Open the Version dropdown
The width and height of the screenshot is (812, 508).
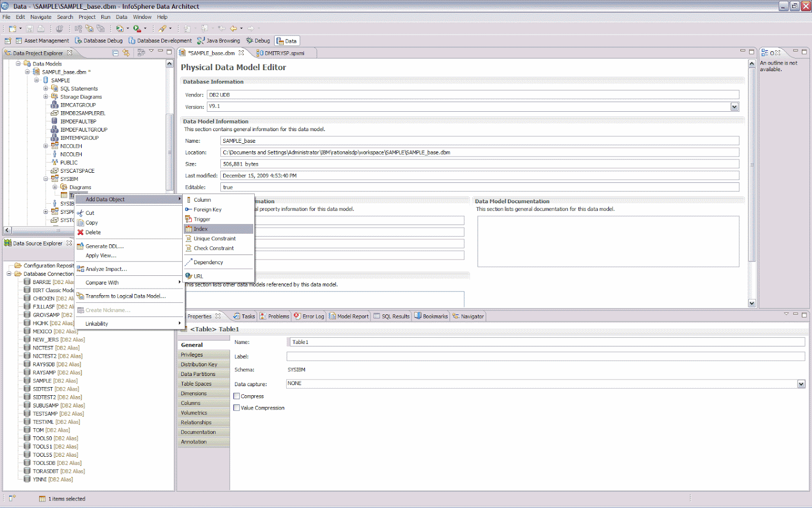click(x=734, y=107)
